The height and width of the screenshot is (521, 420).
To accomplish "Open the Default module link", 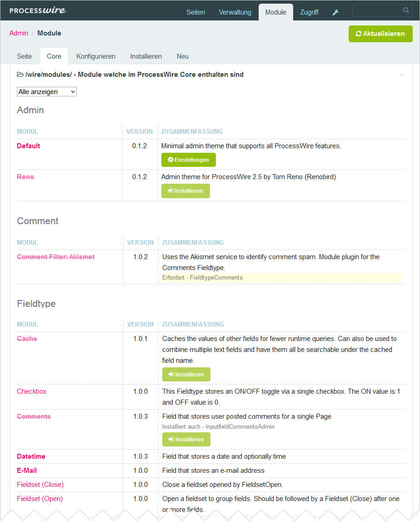I will [29, 146].
